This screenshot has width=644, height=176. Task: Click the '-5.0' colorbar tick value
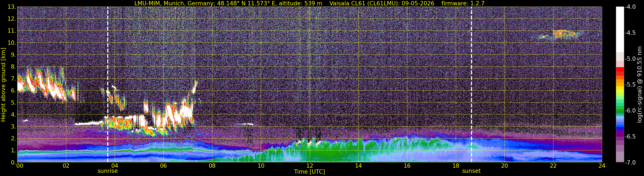(x=630, y=59)
